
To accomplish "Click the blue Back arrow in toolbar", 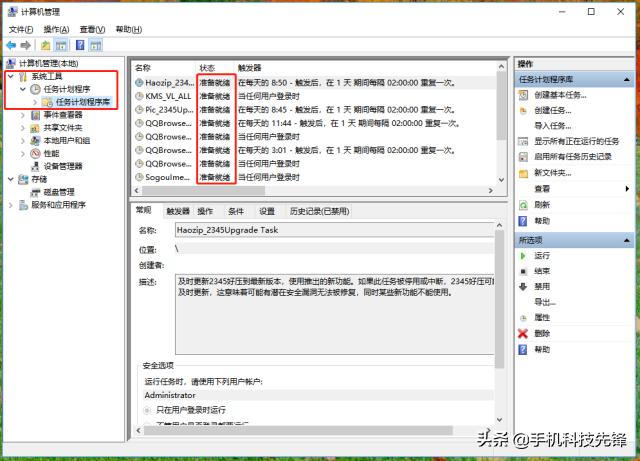I will tap(11, 45).
